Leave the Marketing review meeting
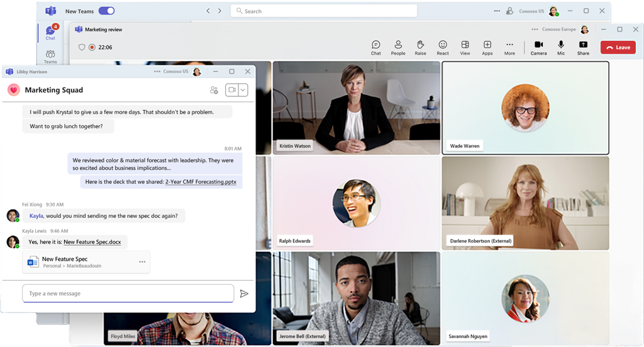 coord(618,47)
